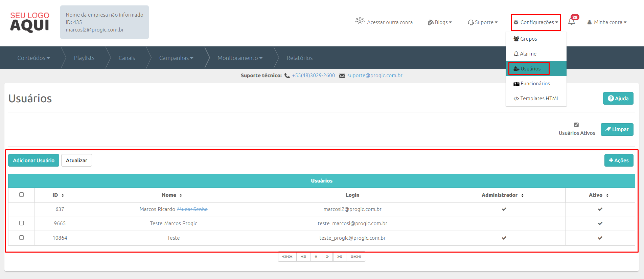Click the Adicionar Usuário button
The width and height of the screenshot is (644, 279).
[x=33, y=160]
